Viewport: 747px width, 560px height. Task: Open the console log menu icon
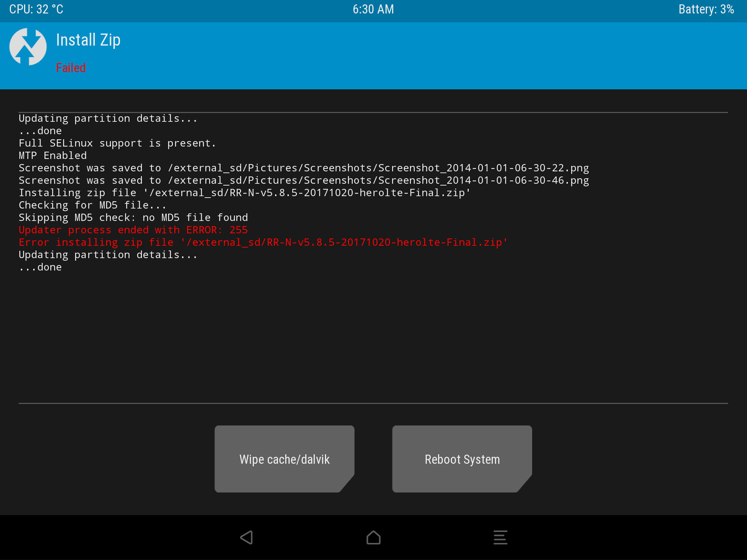point(500,537)
